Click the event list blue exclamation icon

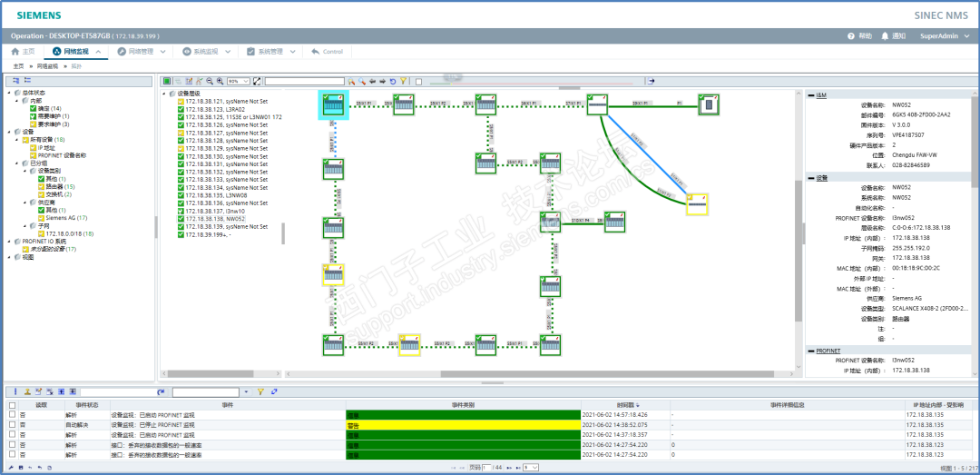tap(15, 391)
